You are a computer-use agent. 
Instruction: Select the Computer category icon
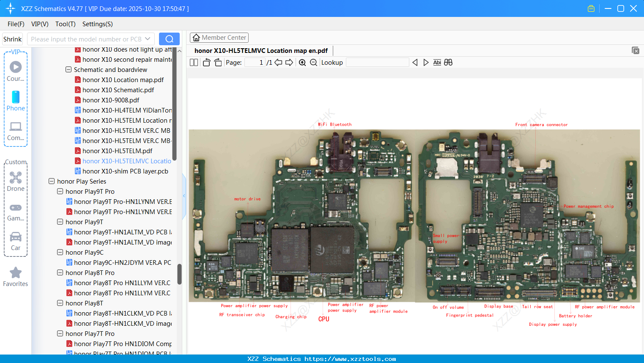coord(16,131)
